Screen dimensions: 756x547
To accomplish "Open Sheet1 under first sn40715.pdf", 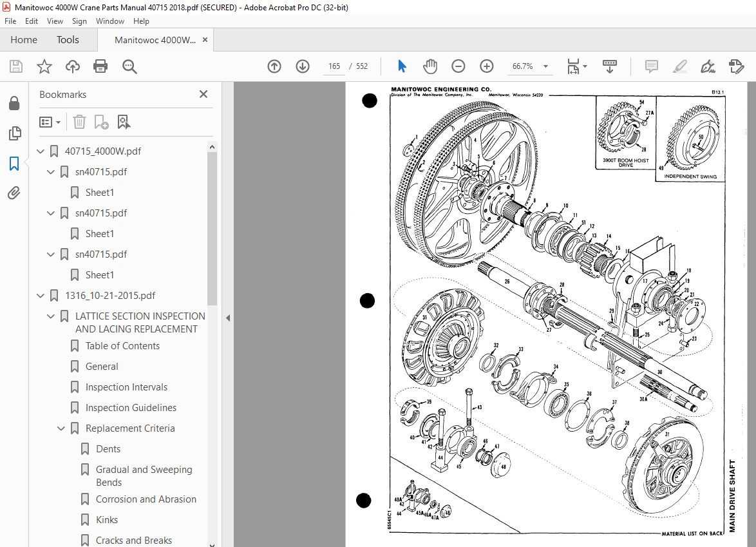I will tap(100, 193).
